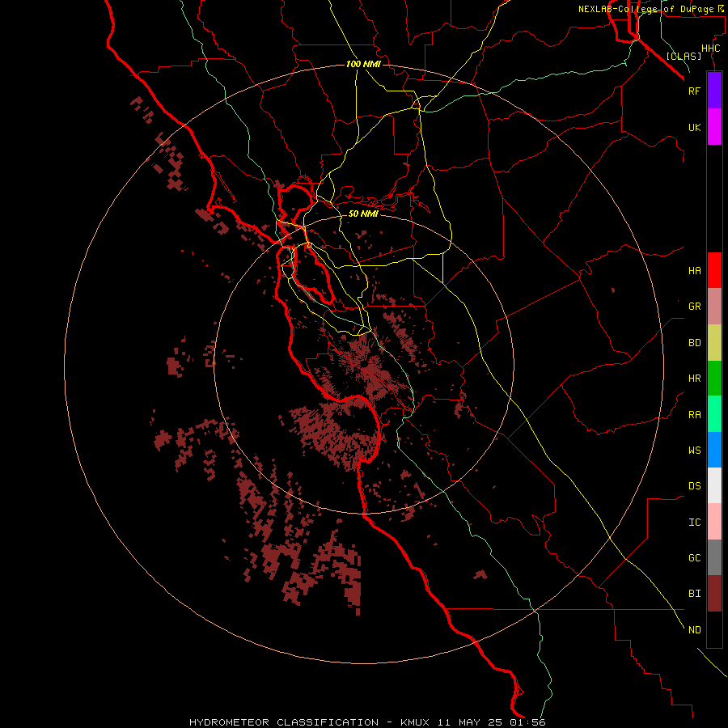Click the UK magenta legend swatch
Screen dimensions: 728x728
pos(714,127)
